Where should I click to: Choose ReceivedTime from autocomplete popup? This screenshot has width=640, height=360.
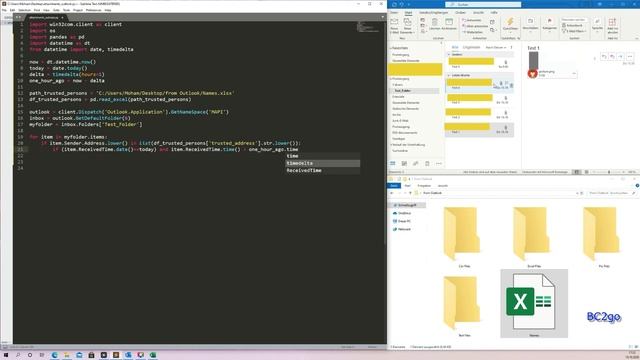(x=322, y=171)
